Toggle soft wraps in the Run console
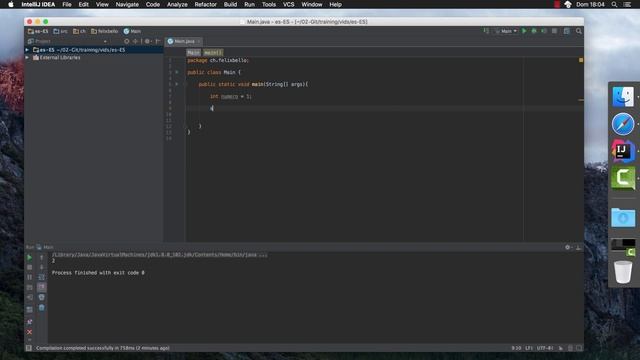Viewport: 640px width, 360px height. point(42,277)
